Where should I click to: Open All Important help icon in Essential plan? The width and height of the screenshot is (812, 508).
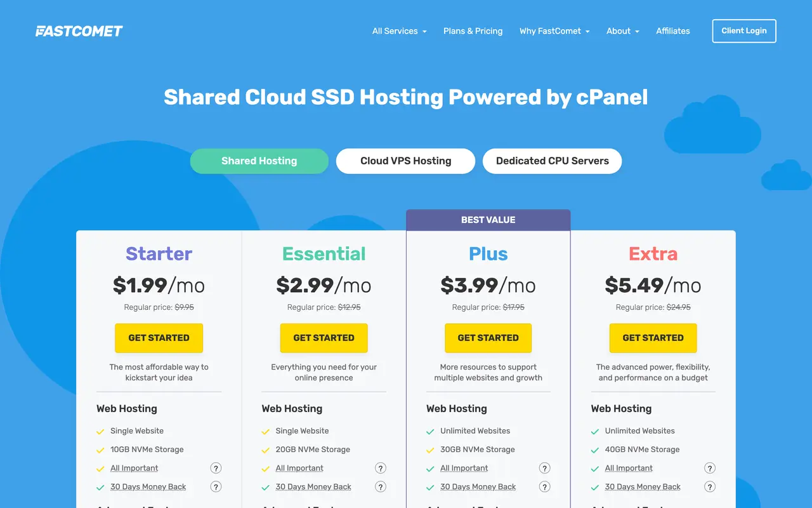coord(381,468)
